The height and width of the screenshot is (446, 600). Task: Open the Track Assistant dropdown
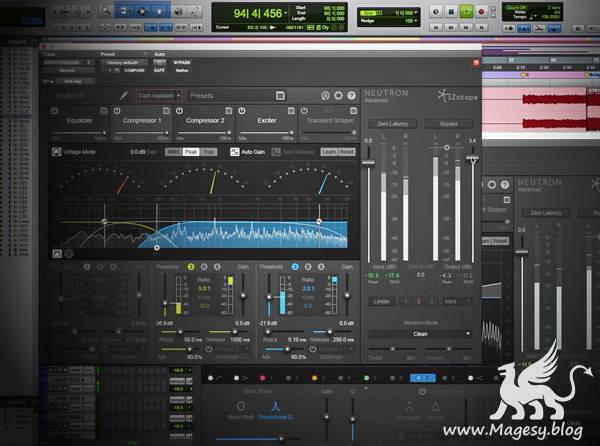pyautogui.click(x=158, y=96)
